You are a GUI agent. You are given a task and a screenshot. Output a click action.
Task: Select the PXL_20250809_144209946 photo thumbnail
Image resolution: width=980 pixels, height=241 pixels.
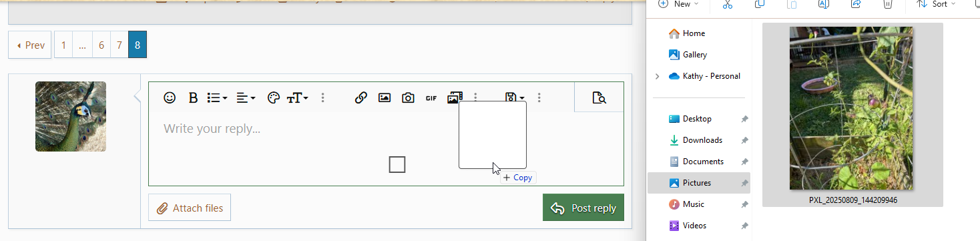[852, 114]
